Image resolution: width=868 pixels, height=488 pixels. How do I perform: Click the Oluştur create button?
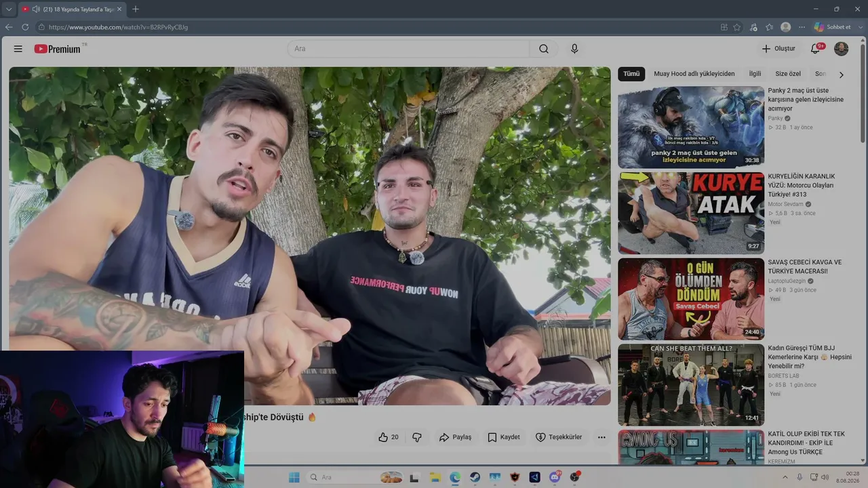point(778,49)
